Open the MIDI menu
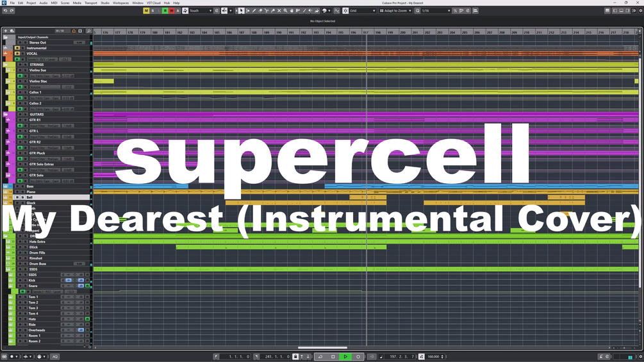The width and height of the screenshot is (644, 362). pyautogui.click(x=54, y=3)
